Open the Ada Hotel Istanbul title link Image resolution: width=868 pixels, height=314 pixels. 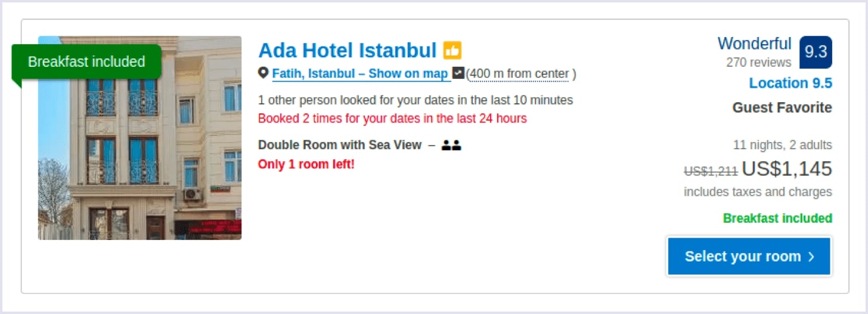tap(348, 50)
